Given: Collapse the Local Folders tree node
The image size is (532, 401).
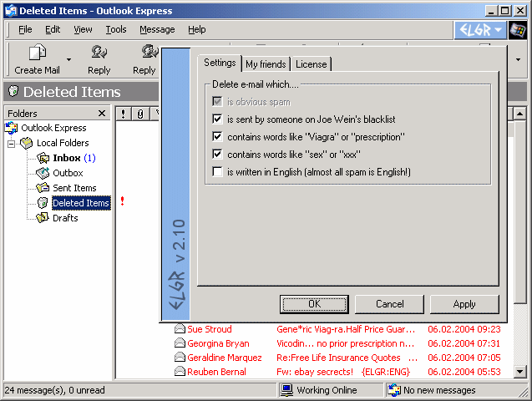Looking at the screenshot, I should point(11,144).
